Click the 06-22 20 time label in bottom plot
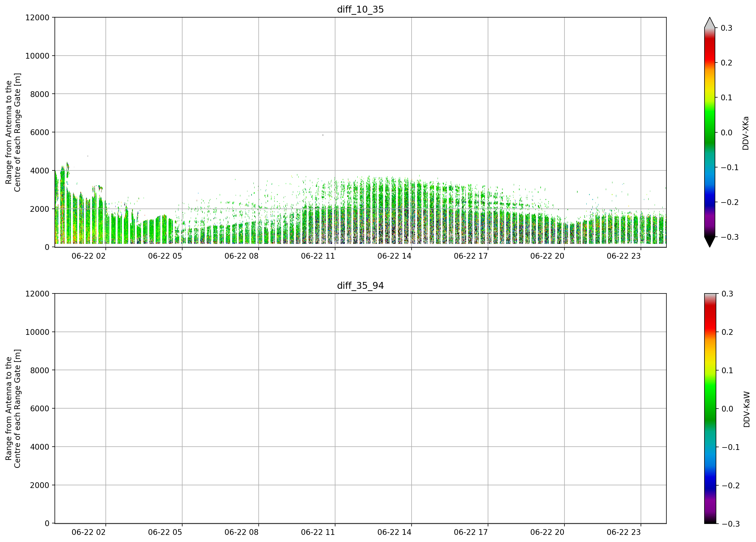The width and height of the screenshot is (756, 542). pos(547,532)
